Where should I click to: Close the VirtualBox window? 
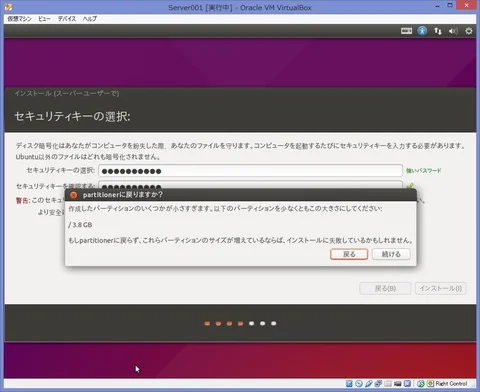pos(466,5)
